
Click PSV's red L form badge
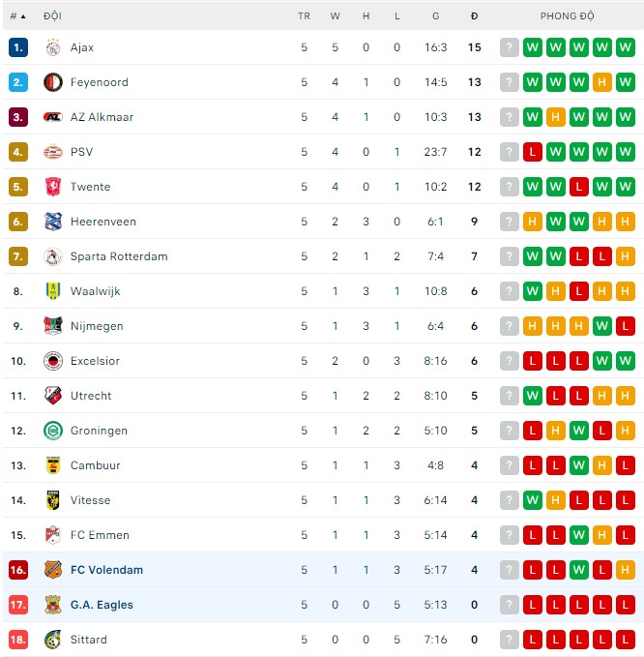point(533,152)
